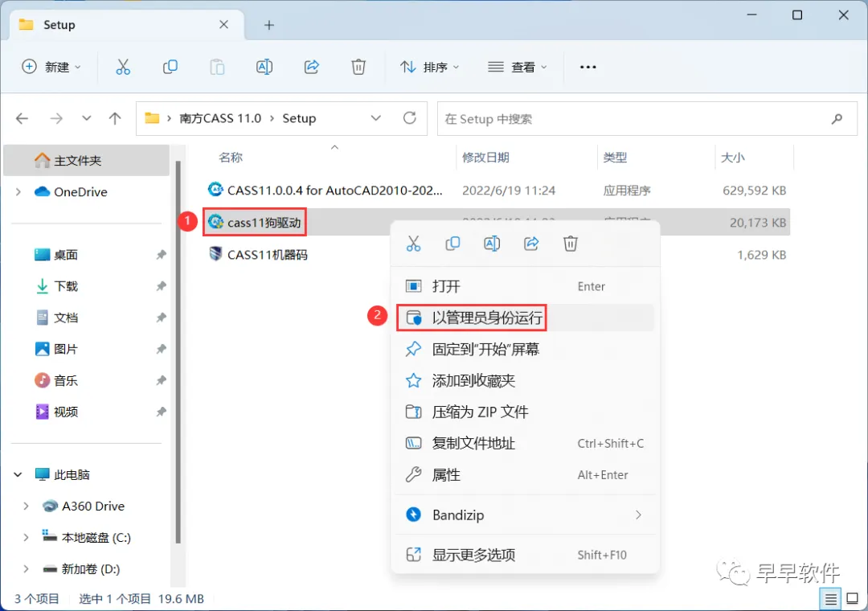Click the Delete trash icon in the toolbar

358,67
